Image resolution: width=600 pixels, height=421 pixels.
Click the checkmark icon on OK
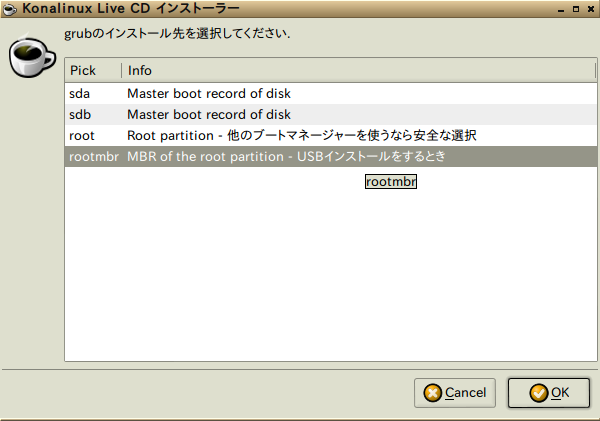pos(539,393)
